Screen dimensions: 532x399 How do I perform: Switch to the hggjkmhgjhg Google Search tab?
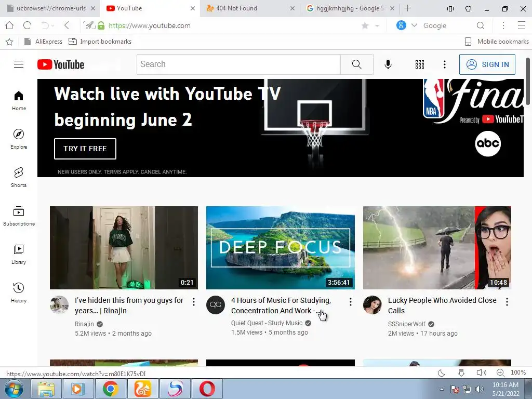coord(350,8)
